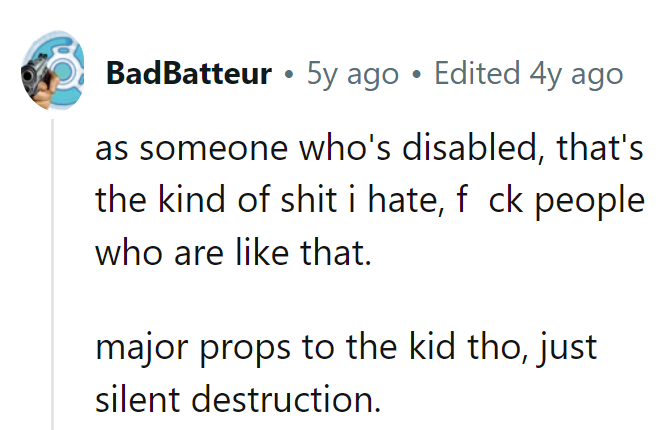Collapse the comment using the vertical thread line
The width and height of the screenshot is (672, 430).
53,274
